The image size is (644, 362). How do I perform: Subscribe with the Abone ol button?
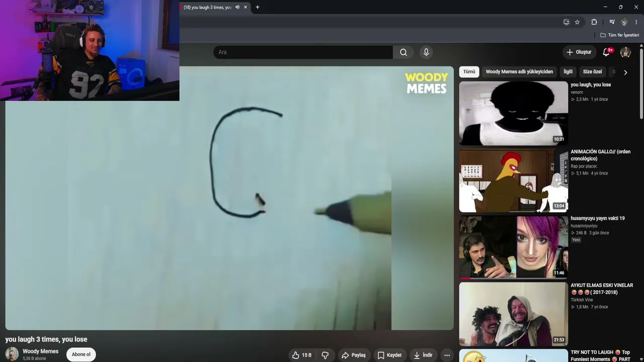[81, 354]
